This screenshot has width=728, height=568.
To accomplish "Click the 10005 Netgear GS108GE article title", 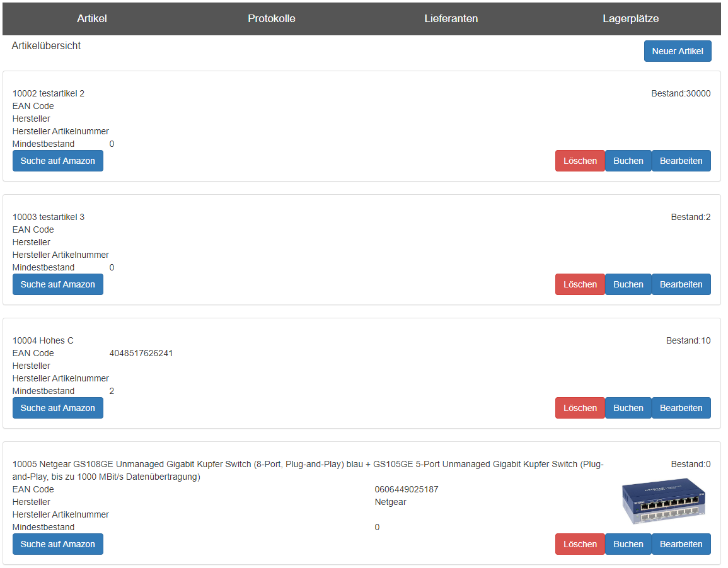I will tap(308, 470).
